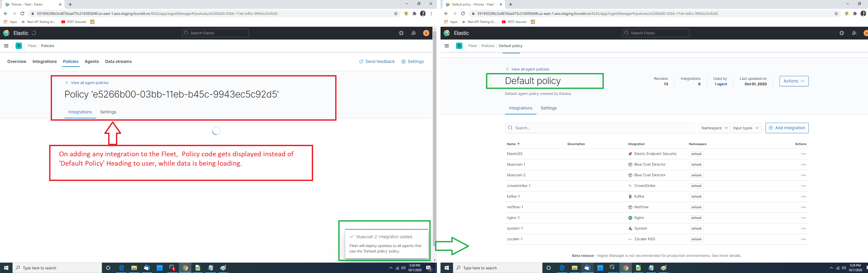Click space selector D badge in right window
This screenshot has width=868, height=273.
tap(459, 46)
